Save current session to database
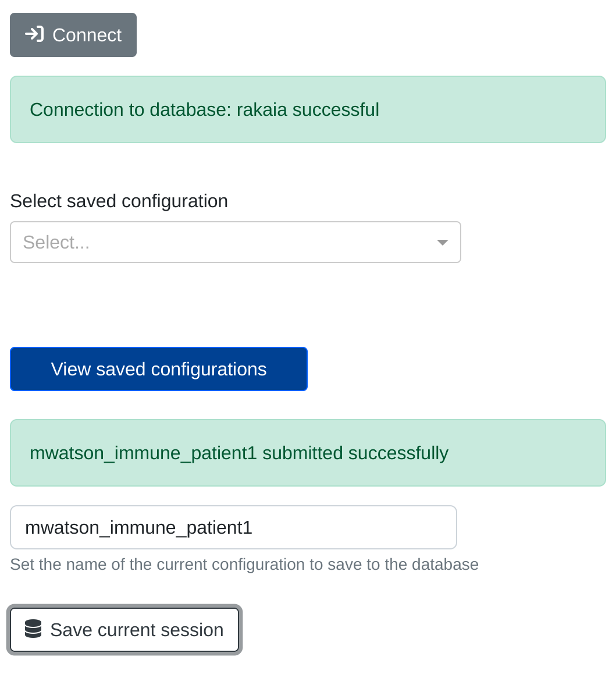 click(x=124, y=630)
